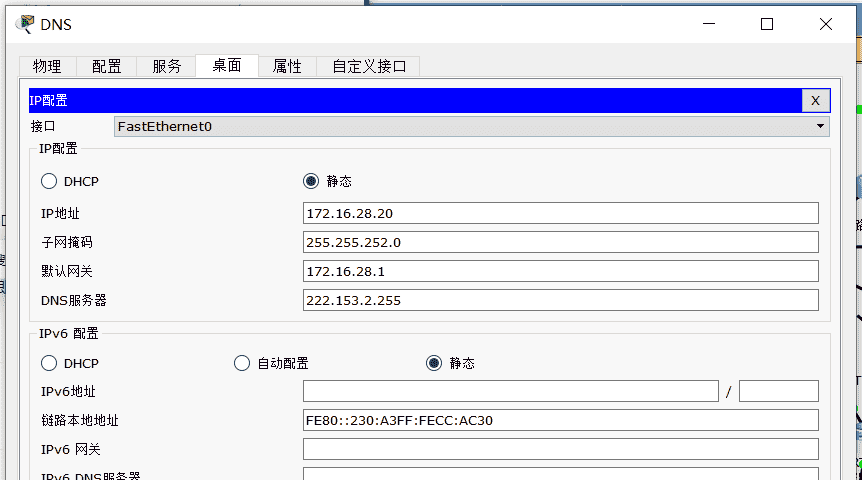Switch to the 自定义接口 tab
This screenshot has height=480, width=862.
[x=369, y=67]
